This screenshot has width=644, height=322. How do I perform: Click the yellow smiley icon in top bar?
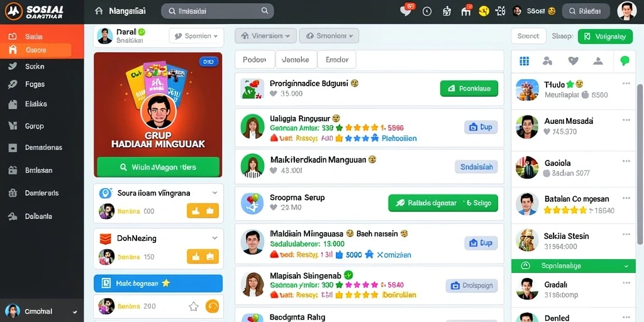484,11
